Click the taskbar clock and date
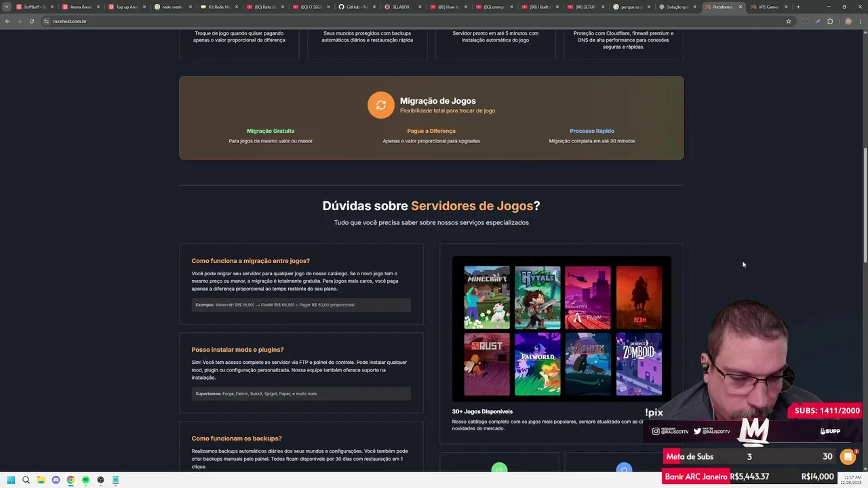Viewport: 868px width, 488px height. (851, 480)
